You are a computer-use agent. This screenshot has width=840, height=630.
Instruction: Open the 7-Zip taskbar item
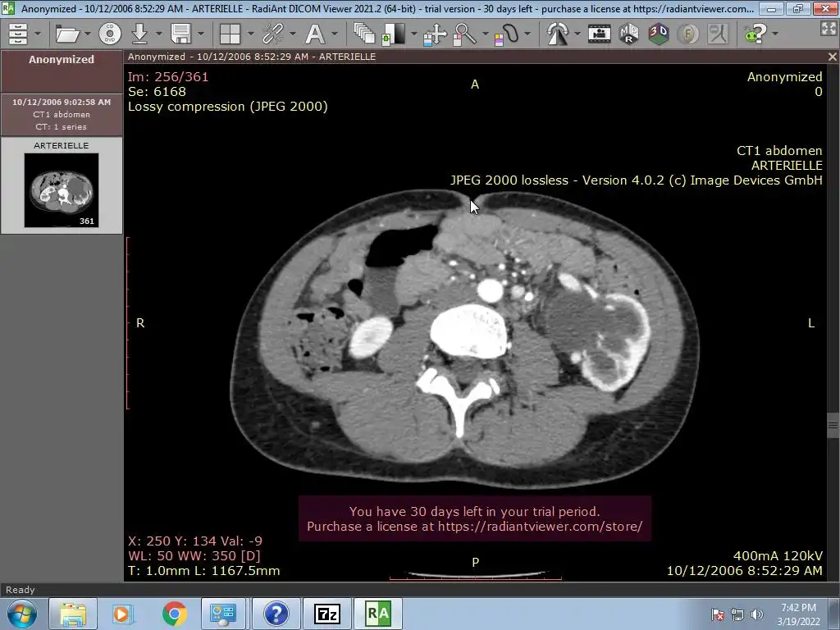point(327,614)
